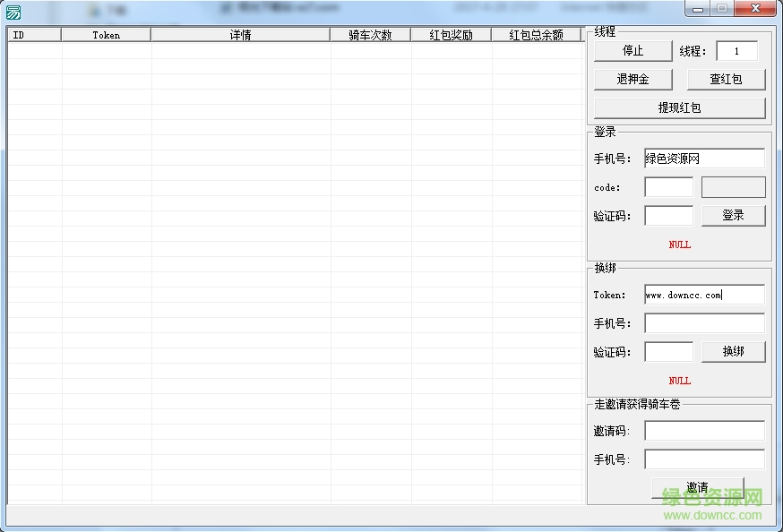Click the 退押金 button

click(632, 80)
